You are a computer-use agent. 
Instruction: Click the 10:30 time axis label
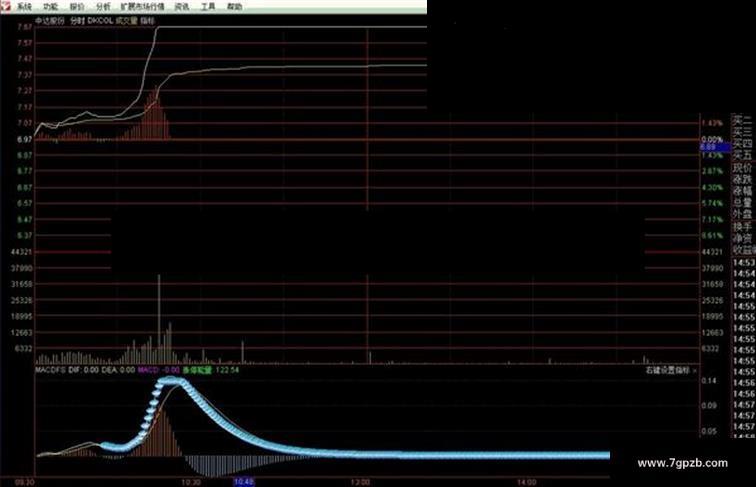pyautogui.click(x=191, y=482)
